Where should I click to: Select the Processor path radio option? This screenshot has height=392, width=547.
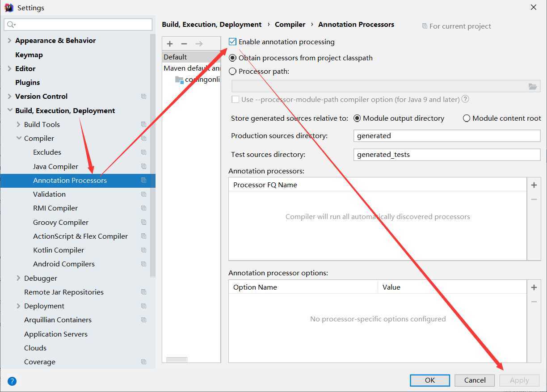pyautogui.click(x=232, y=71)
